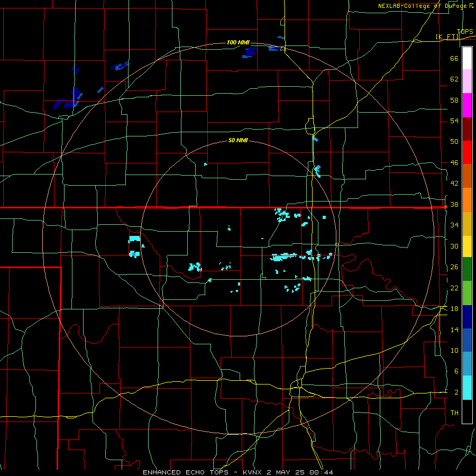Click the 30 legend value
476x476 pixels.
(454, 246)
